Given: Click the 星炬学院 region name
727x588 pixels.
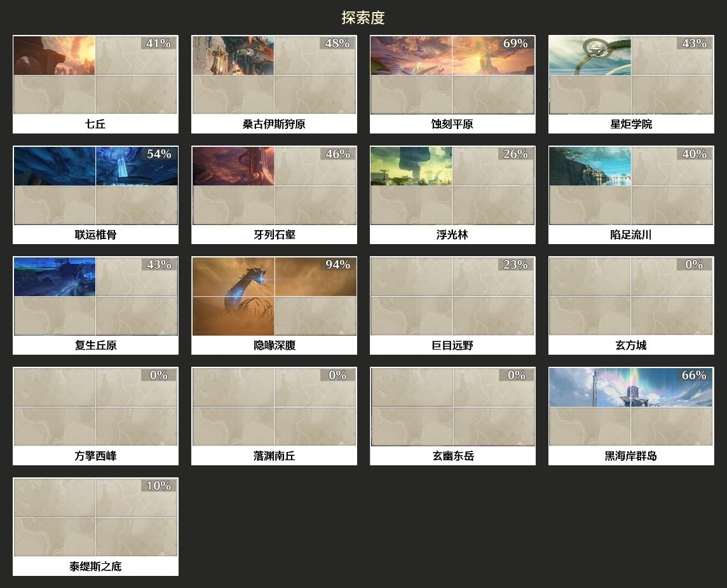Looking at the screenshot, I should [631, 124].
